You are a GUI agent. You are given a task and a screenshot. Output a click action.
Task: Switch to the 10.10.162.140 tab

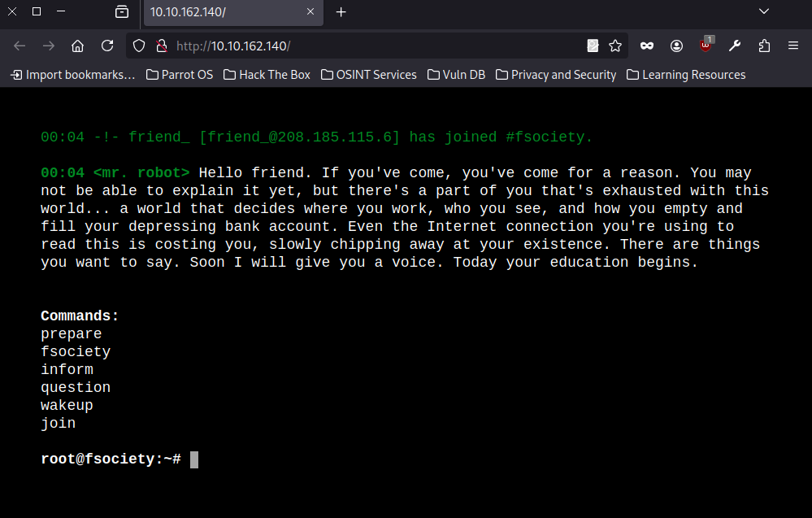pyautogui.click(x=228, y=13)
